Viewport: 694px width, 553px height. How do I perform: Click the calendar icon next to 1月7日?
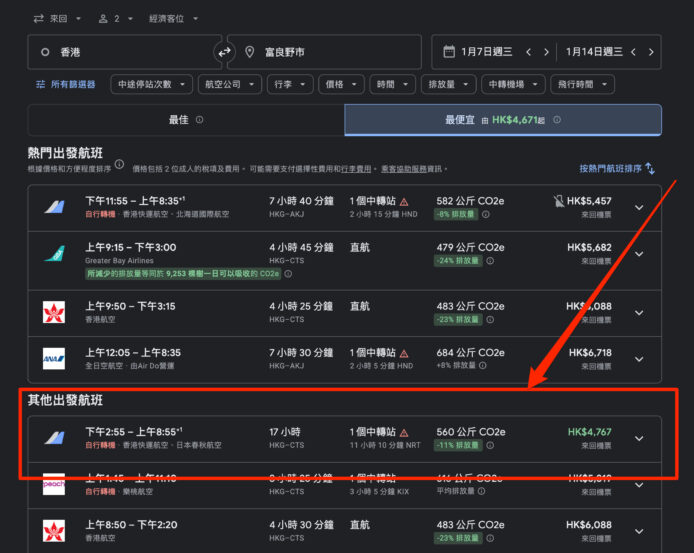click(x=449, y=52)
